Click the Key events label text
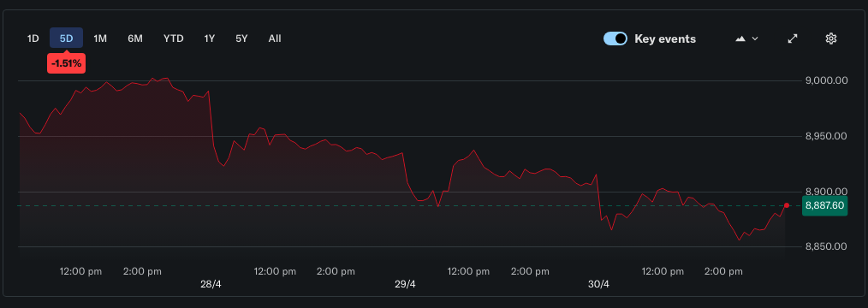Screen dimensions: 868x308 665,38
